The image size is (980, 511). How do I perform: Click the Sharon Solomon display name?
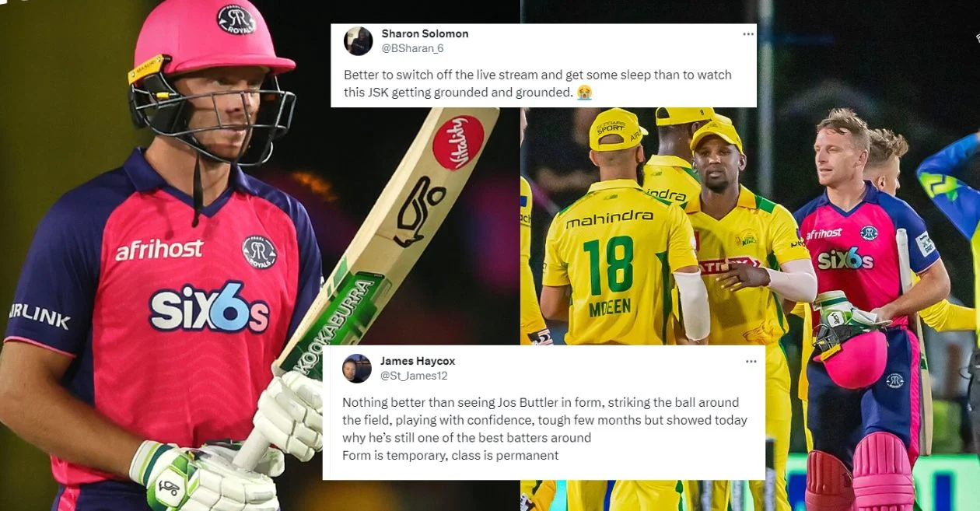pos(425,34)
